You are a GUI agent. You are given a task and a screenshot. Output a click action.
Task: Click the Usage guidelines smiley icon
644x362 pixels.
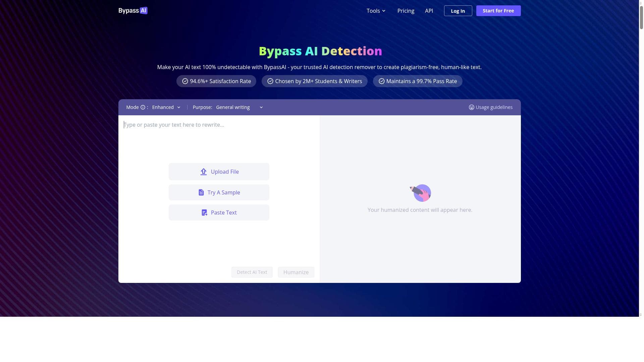coord(471,107)
